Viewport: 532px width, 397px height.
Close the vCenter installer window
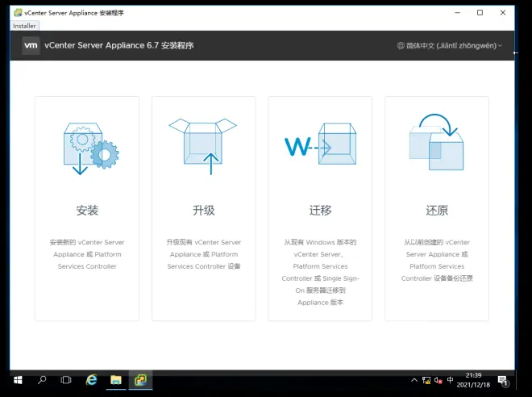503,13
